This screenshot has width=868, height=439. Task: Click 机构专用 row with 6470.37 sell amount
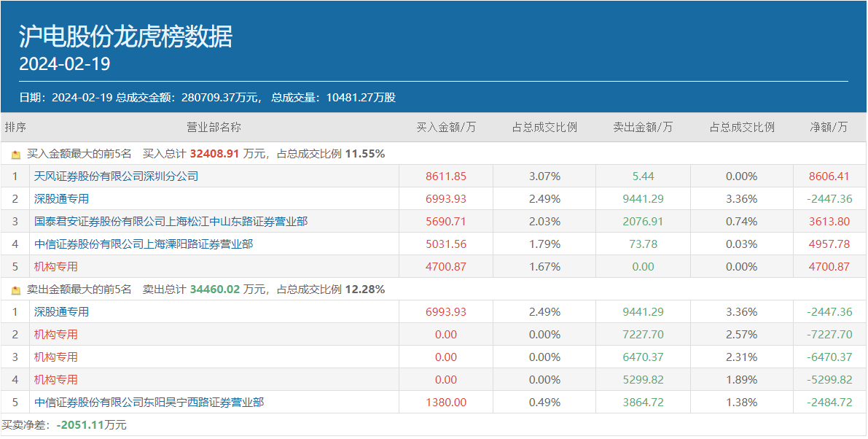pos(55,357)
